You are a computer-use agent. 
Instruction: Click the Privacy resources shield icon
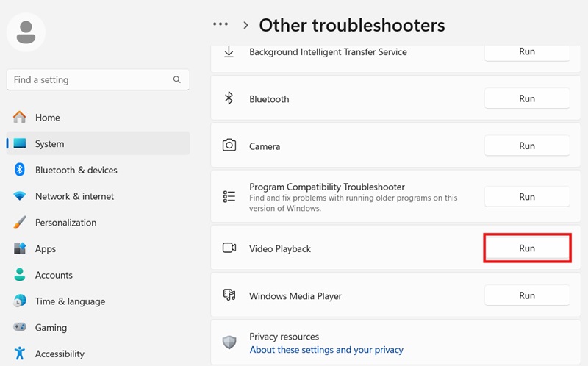point(229,342)
